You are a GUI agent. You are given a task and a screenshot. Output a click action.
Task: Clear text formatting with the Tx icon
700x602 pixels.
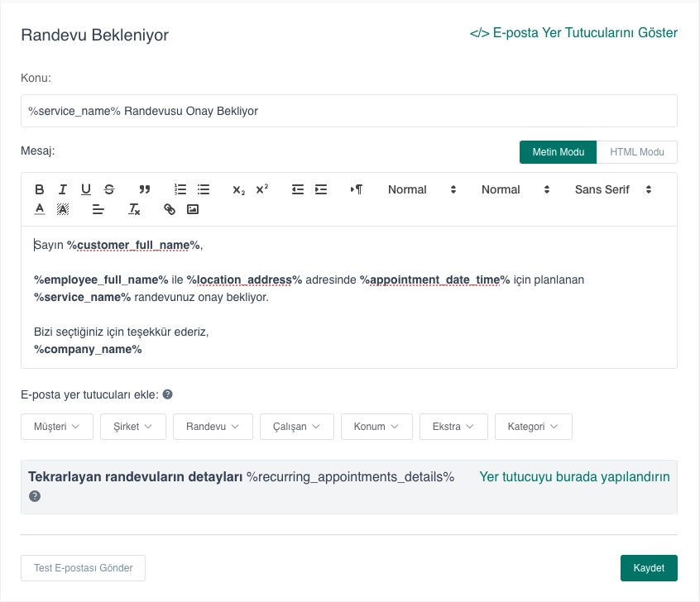coord(133,209)
